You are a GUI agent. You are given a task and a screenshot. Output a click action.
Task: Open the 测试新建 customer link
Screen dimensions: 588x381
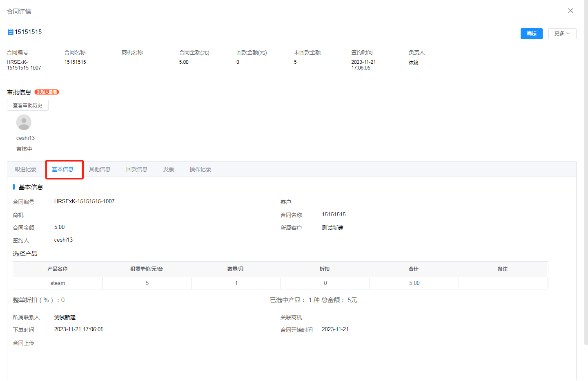point(332,228)
